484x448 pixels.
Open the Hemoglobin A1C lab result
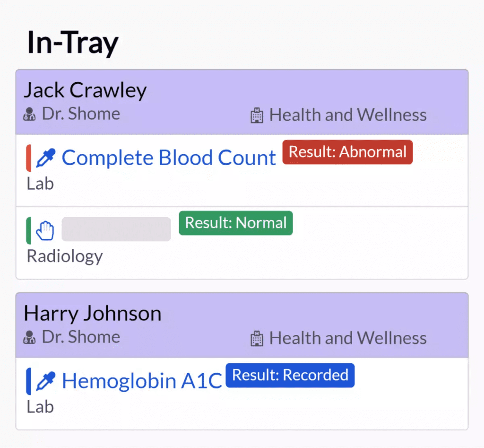(142, 381)
